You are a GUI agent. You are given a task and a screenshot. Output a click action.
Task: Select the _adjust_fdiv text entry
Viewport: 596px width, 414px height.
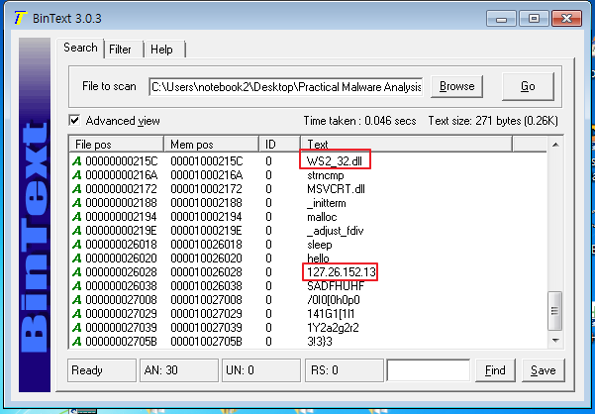pos(335,231)
